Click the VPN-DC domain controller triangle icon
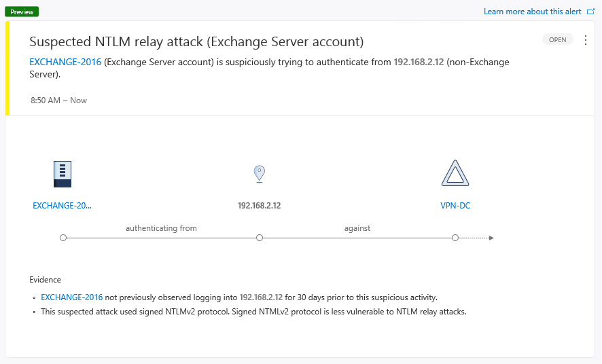The width and height of the screenshot is (602, 364). click(455, 174)
